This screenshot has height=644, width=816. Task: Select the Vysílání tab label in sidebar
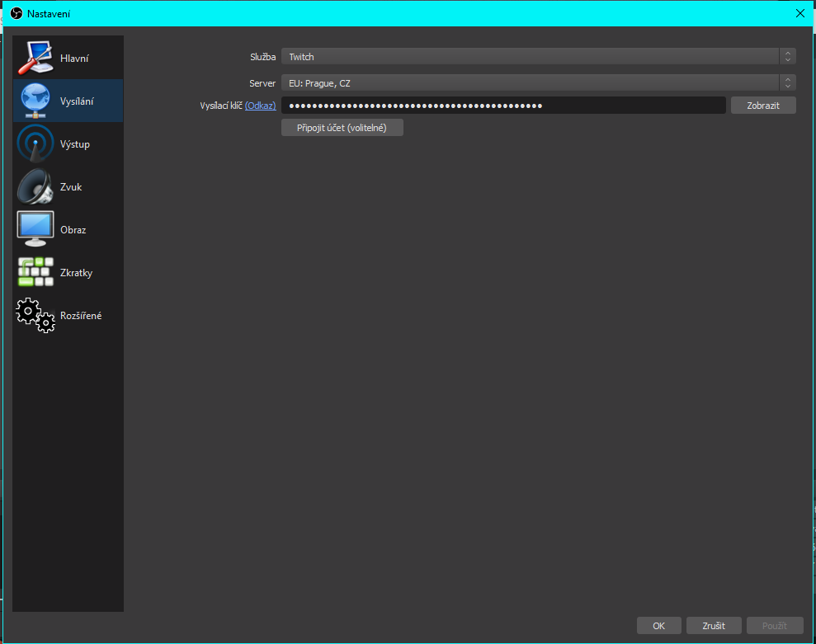coord(77,101)
